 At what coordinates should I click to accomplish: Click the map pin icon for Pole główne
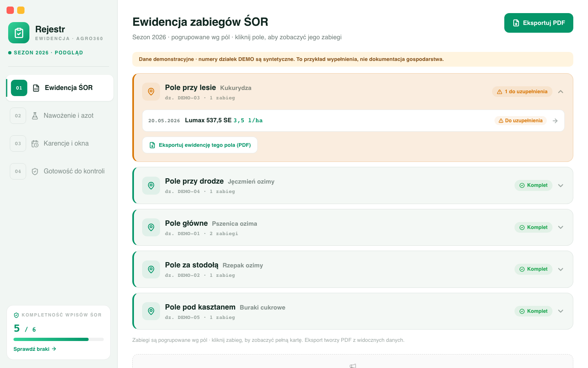pyautogui.click(x=151, y=227)
